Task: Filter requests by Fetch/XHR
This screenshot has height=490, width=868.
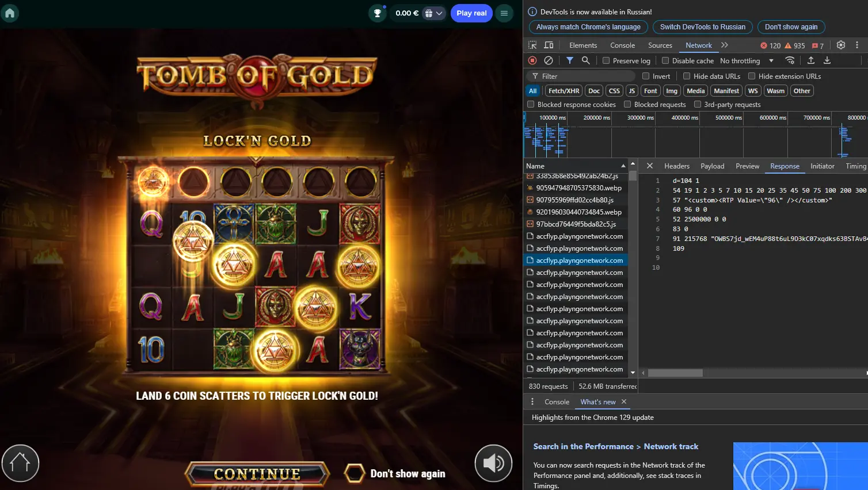Action: (564, 91)
